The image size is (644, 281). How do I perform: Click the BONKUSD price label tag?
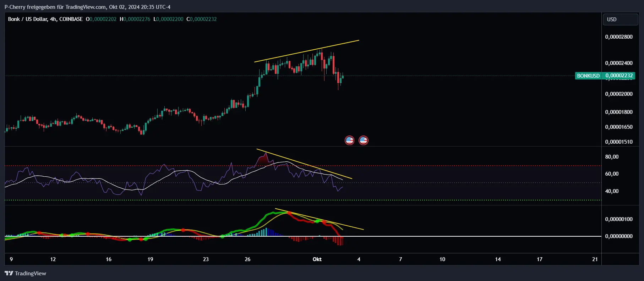point(588,76)
